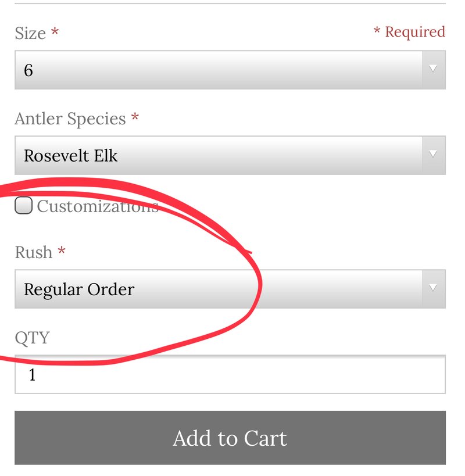Expand the Rosevelt Elk species dropdown

(230, 155)
